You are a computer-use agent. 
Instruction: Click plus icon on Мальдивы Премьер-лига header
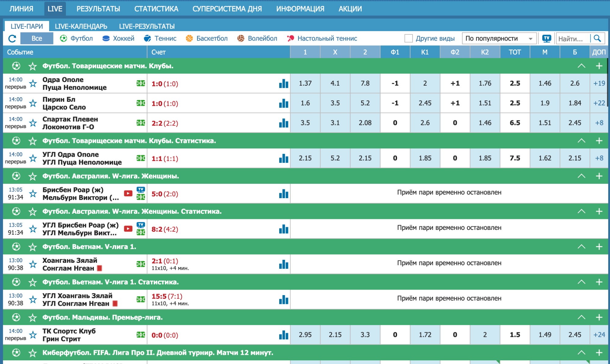pyautogui.click(x=599, y=317)
